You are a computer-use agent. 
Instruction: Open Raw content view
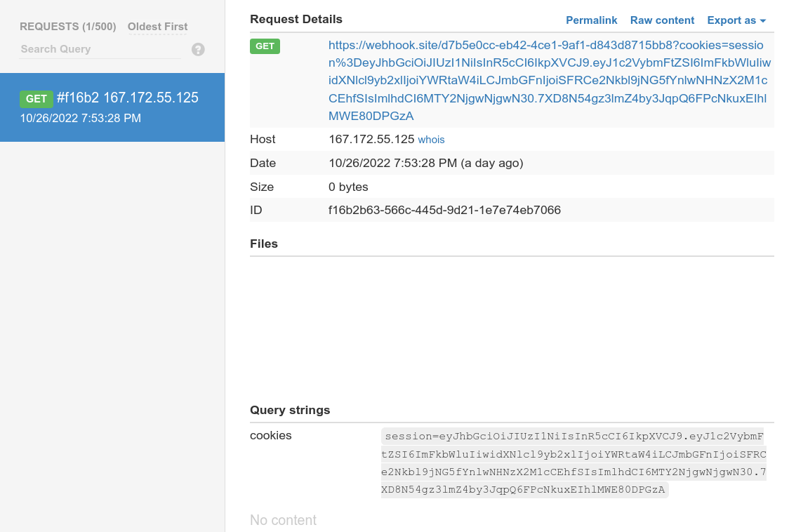[662, 20]
